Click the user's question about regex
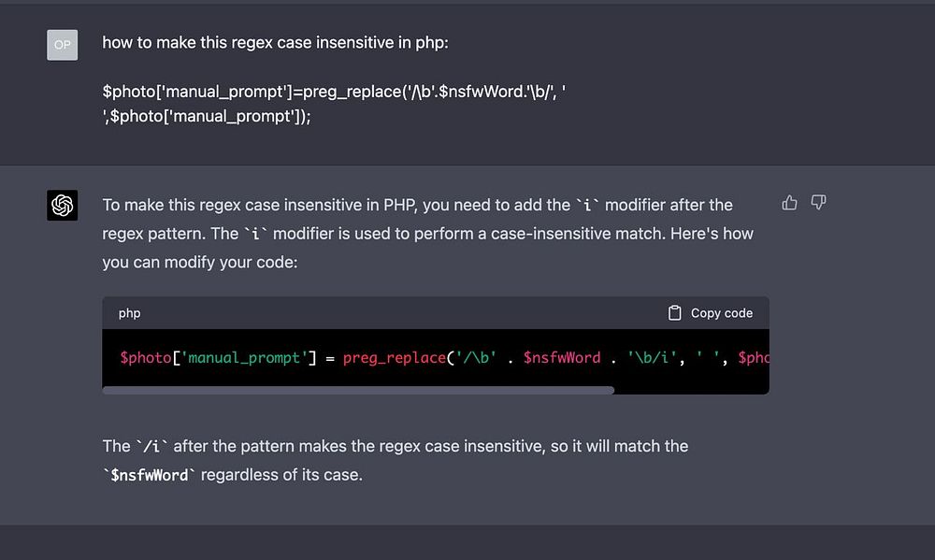Screen dimensions: 935x560 tap(281, 43)
